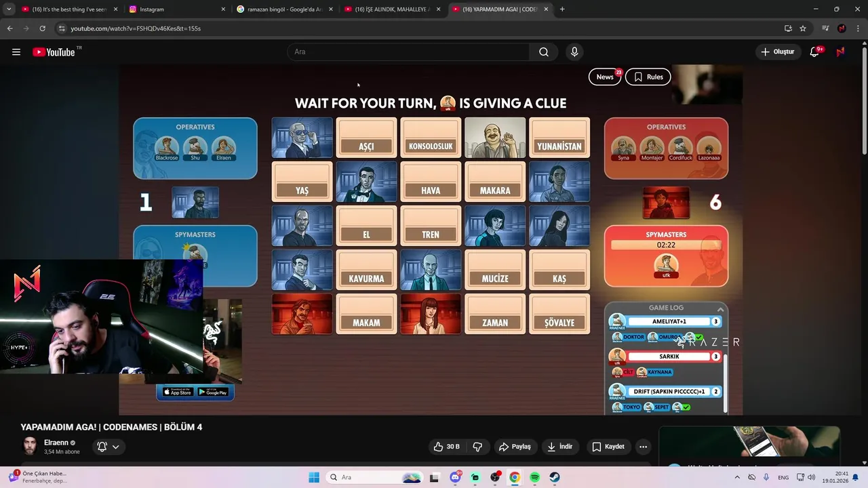
Task: Bookmark this page with the star
Action: 803,28
